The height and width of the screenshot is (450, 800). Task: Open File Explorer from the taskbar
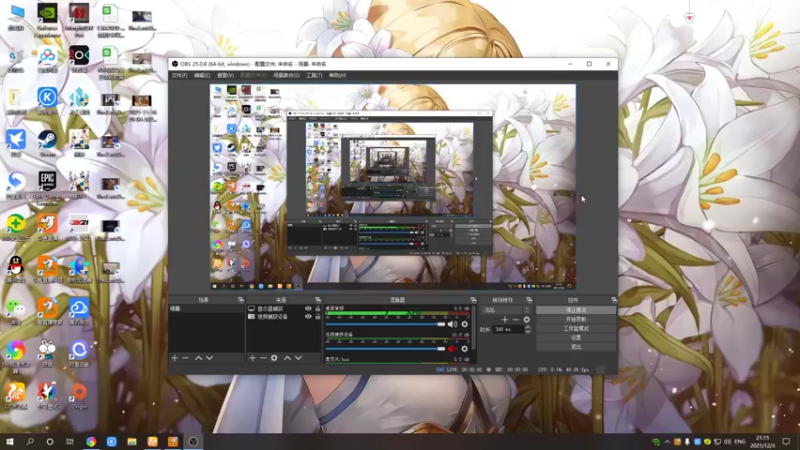point(132,442)
